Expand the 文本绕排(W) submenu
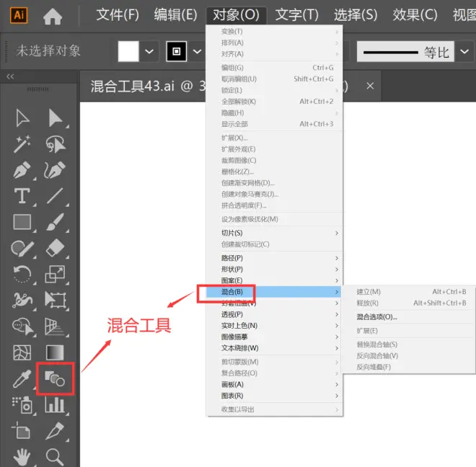Viewport: 476px width, 467px height. point(274,348)
